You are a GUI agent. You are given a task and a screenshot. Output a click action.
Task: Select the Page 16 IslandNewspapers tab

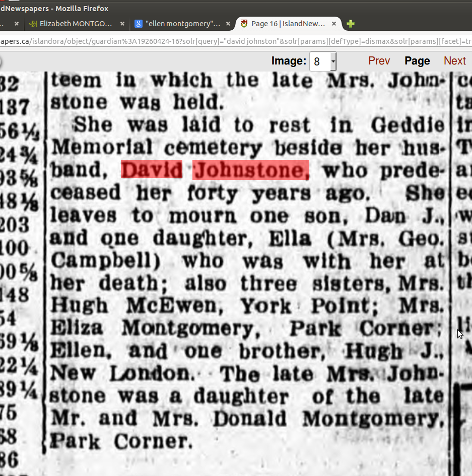[288, 24]
